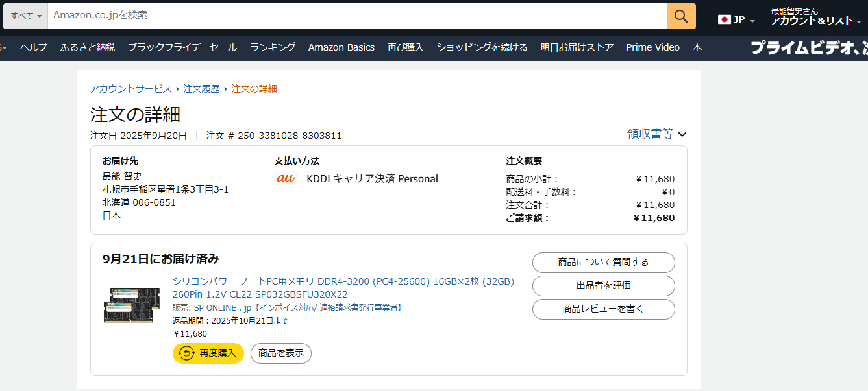Click 商品について質問する button

coord(603,263)
